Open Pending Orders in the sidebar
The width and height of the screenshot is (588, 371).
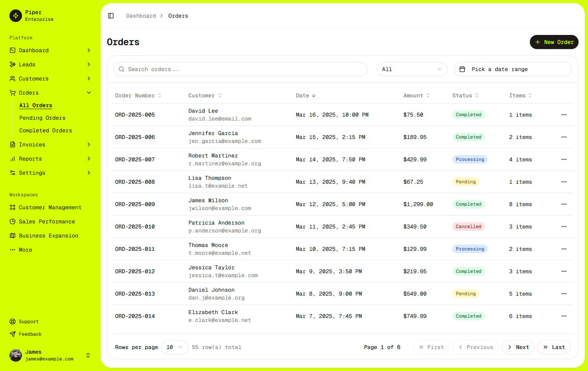42,118
